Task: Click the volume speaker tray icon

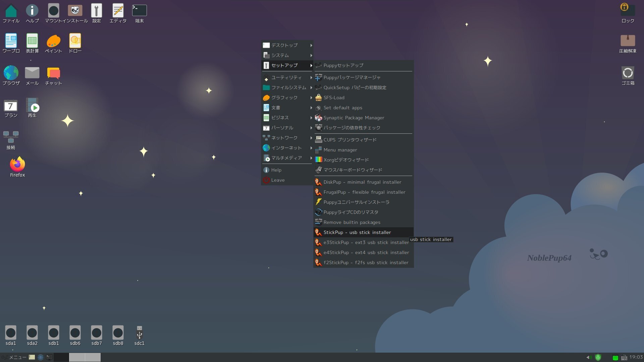Action: (x=588, y=357)
